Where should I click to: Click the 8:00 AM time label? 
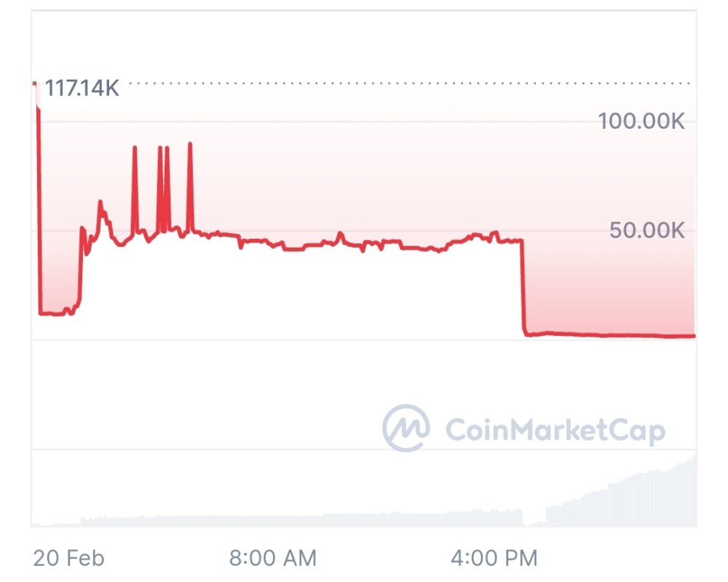click(273, 559)
